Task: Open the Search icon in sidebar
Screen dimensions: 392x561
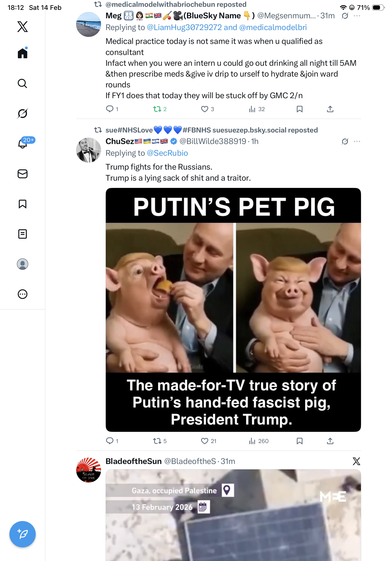Action: [x=23, y=84]
